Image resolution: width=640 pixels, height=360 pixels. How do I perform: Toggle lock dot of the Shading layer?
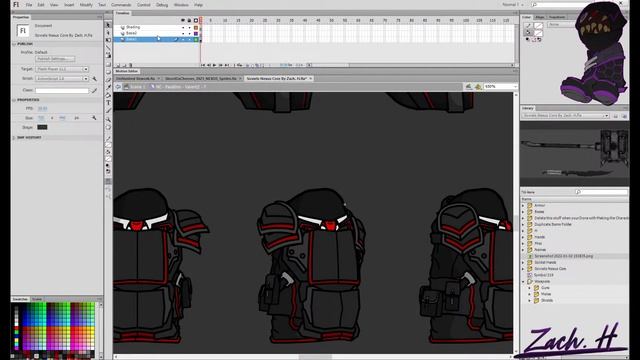coord(189,27)
